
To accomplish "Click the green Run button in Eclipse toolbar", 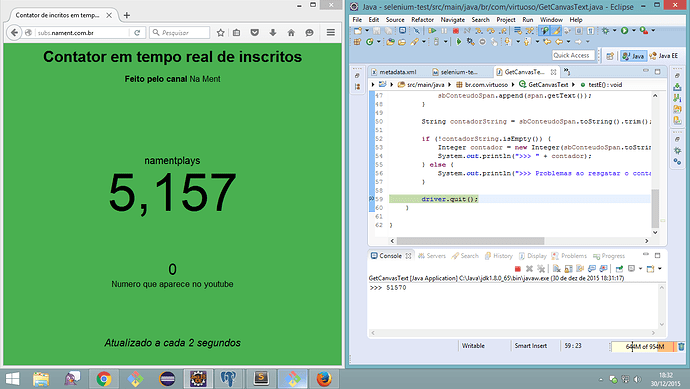I will [624, 31].
